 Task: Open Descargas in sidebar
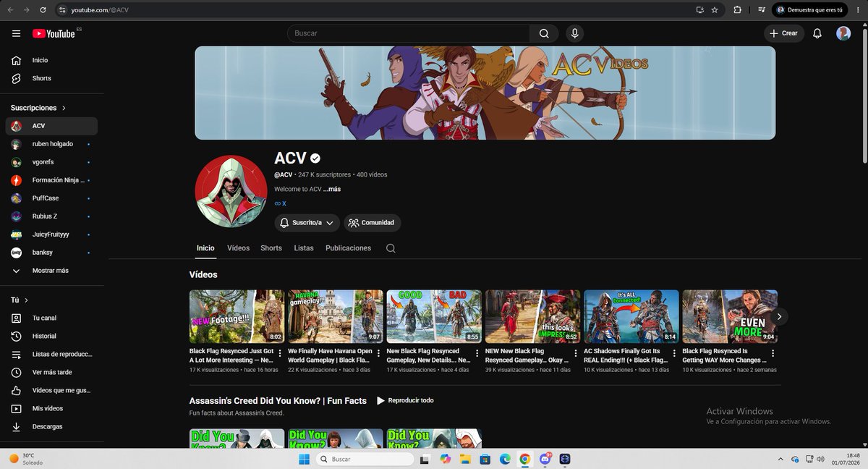point(51,426)
